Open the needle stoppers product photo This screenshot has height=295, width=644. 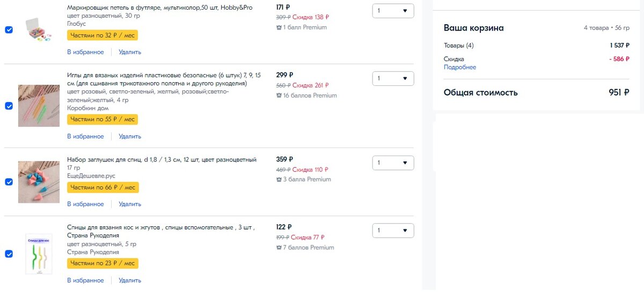coord(39,182)
